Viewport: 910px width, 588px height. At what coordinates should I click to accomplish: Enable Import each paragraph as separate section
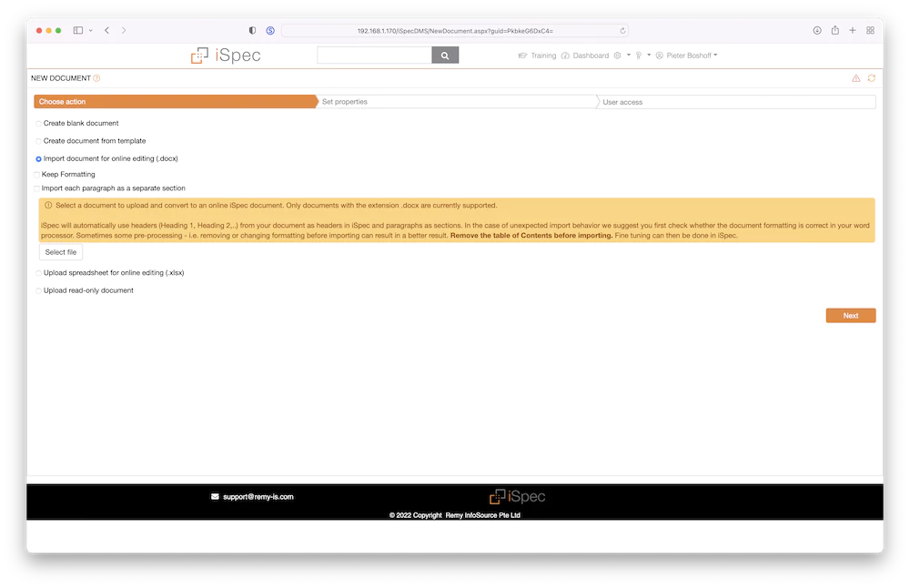coord(37,188)
